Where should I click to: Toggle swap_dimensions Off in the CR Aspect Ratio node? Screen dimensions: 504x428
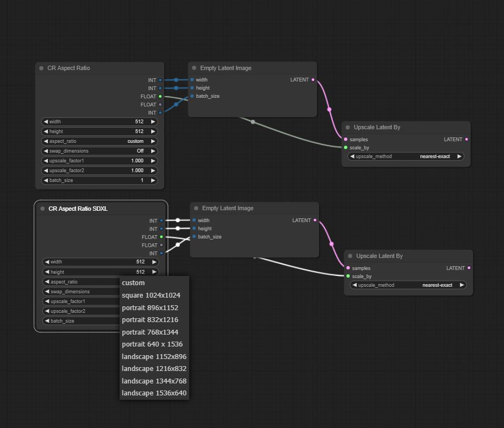[x=99, y=151]
